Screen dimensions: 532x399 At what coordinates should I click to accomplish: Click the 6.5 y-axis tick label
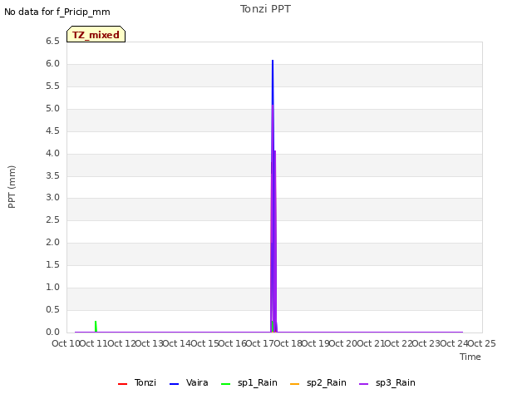pyautogui.click(x=52, y=42)
